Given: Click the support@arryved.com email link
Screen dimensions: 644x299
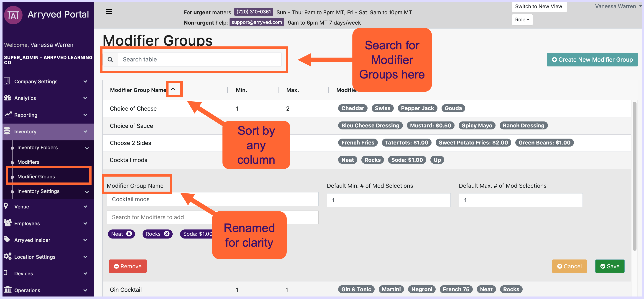Looking at the screenshot, I should pos(256,22).
